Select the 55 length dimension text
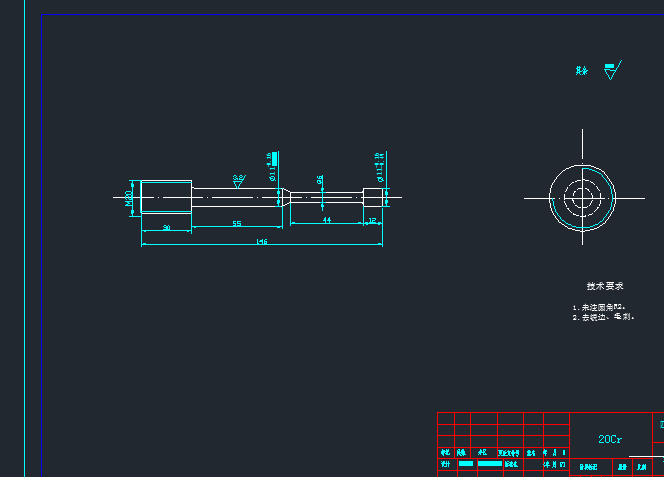The height and width of the screenshot is (477, 664). (x=237, y=223)
